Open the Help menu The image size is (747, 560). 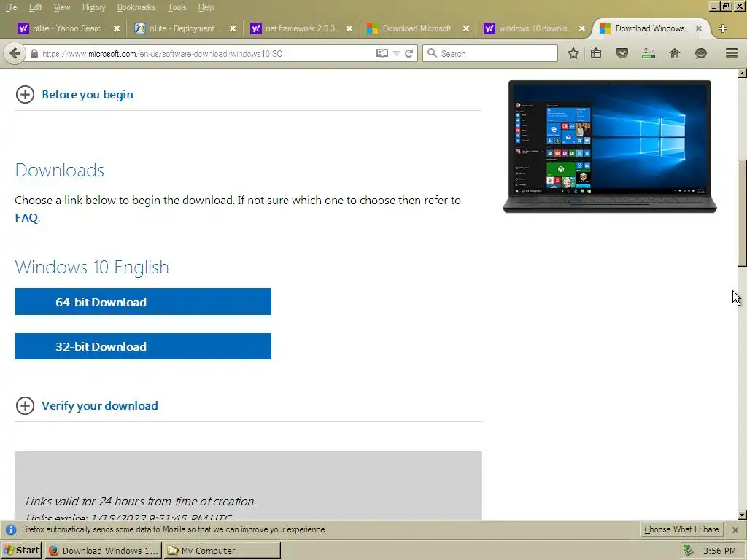click(206, 7)
